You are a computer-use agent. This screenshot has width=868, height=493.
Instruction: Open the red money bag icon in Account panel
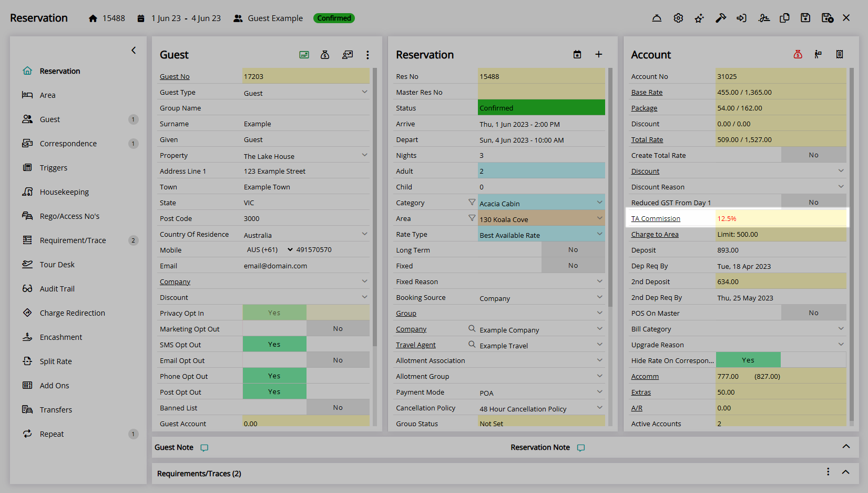tap(798, 55)
